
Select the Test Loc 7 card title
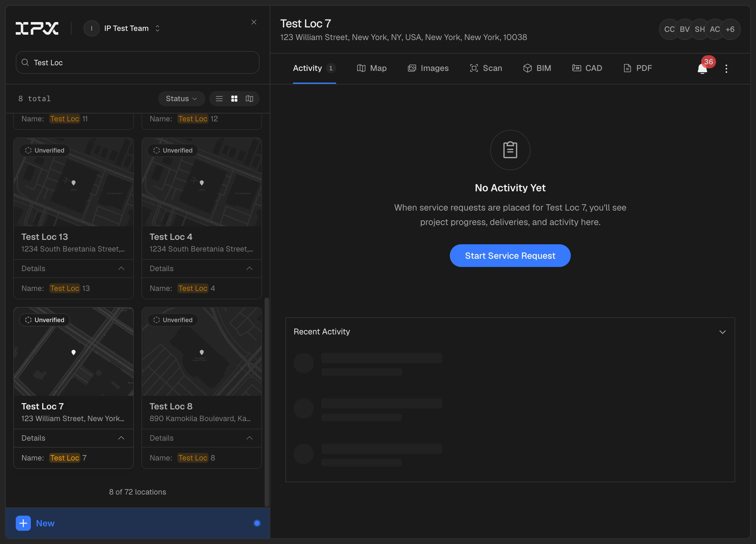pyautogui.click(x=42, y=406)
